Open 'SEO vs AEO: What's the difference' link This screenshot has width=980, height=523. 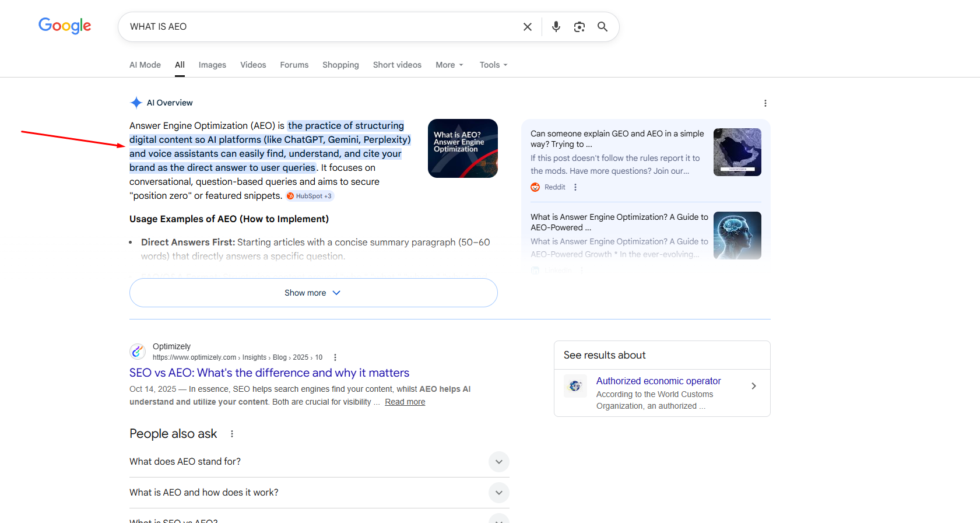point(269,373)
